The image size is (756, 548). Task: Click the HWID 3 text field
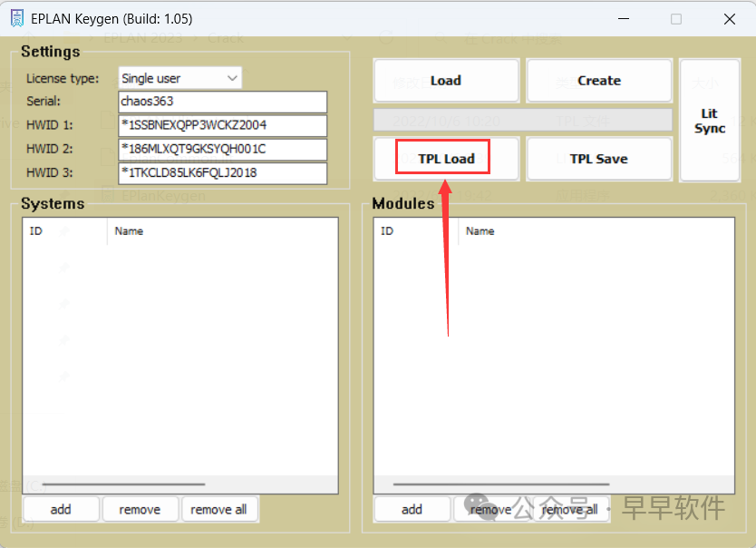point(222,172)
